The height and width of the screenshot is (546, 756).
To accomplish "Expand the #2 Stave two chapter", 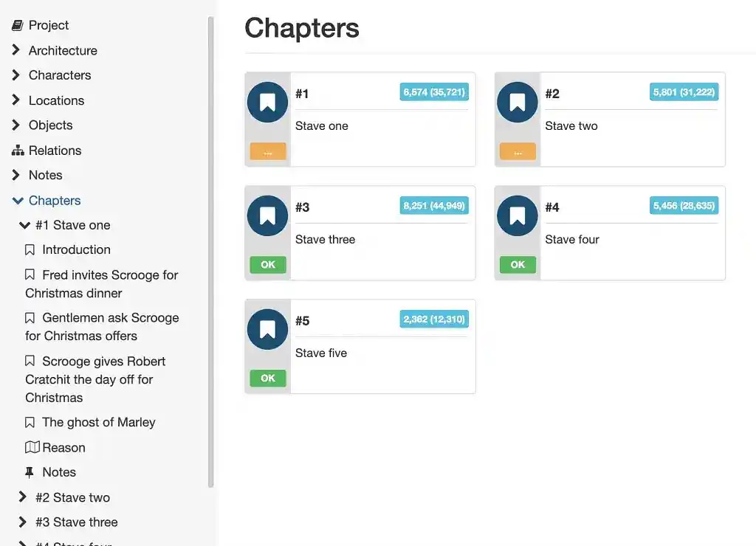I will (24, 497).
